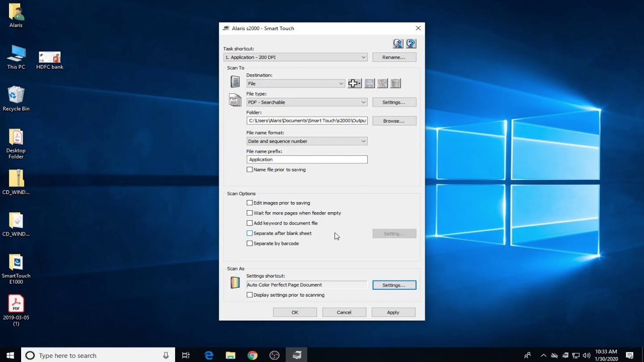Click the Apply button
This screenshot has height=362, width=644.
[x=393, y=312]
